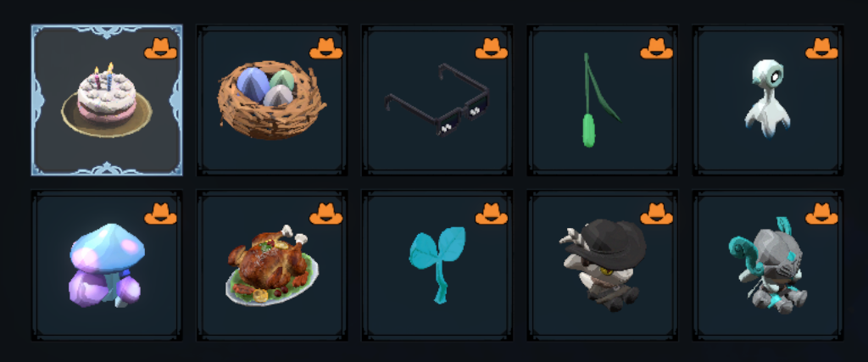
Task: Click orange hat icon on turkey slot
Action: [x=326, y=214]
